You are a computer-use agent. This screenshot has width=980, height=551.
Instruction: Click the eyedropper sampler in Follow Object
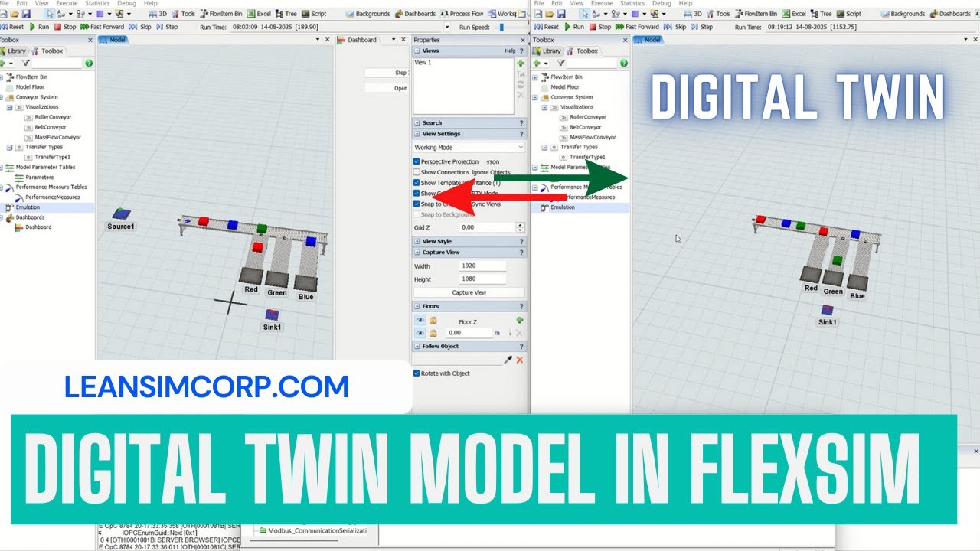click(508, 360)
